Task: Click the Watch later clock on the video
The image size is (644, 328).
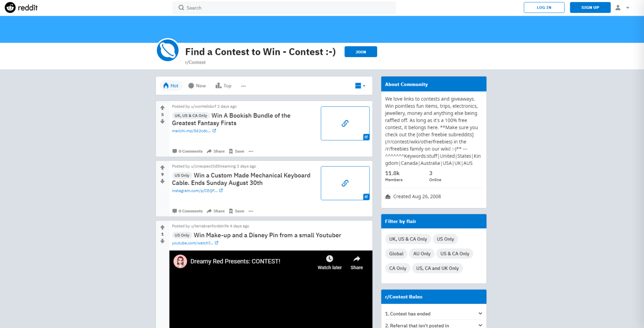Action: (329, 258)
